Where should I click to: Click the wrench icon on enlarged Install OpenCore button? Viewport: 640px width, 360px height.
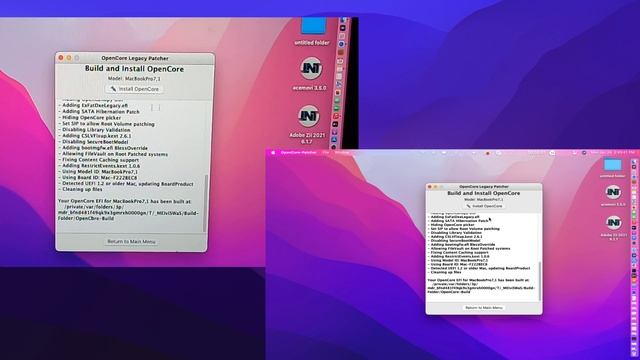113,89
